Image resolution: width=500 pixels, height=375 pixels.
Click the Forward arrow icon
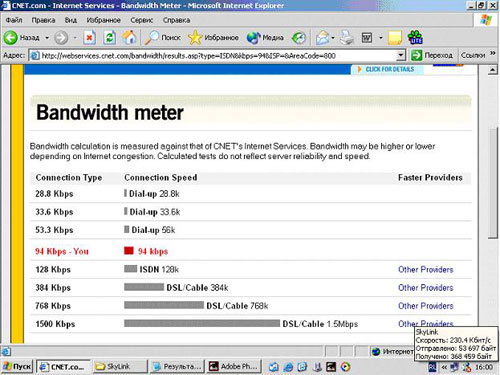point(61,38)
